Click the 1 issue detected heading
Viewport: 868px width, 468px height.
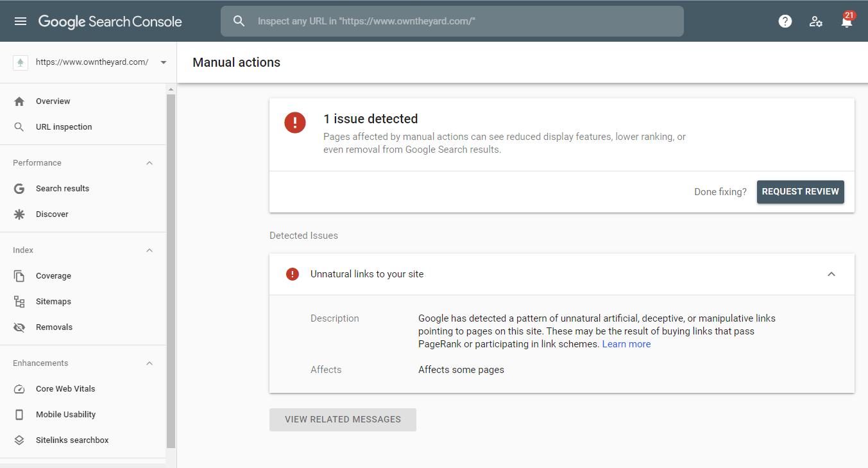(370, 119)
